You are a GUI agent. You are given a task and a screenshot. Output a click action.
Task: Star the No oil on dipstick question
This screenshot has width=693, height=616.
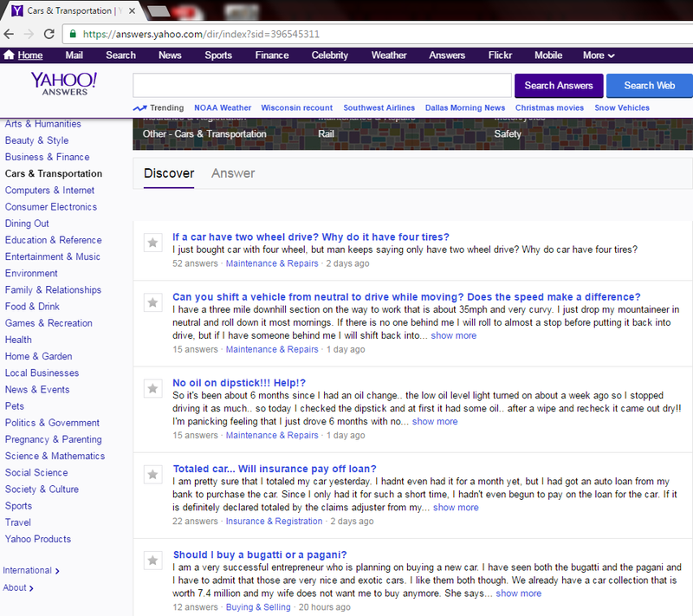[x=153, y=388]
